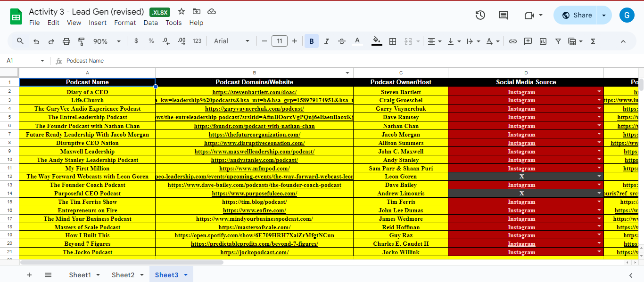Open the Edit menu
Image resolution: width=644 pixels, height=282 pixels.
click(53, 23)
